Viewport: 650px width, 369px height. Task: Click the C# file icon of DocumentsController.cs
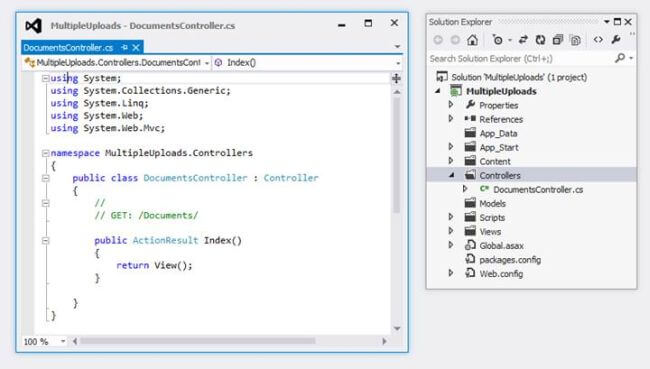[x=484, y=189]
